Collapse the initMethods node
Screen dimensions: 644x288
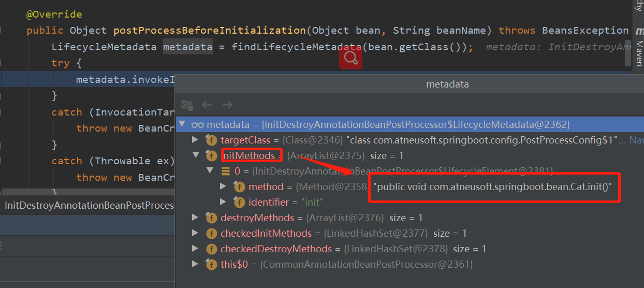point(195,155)
